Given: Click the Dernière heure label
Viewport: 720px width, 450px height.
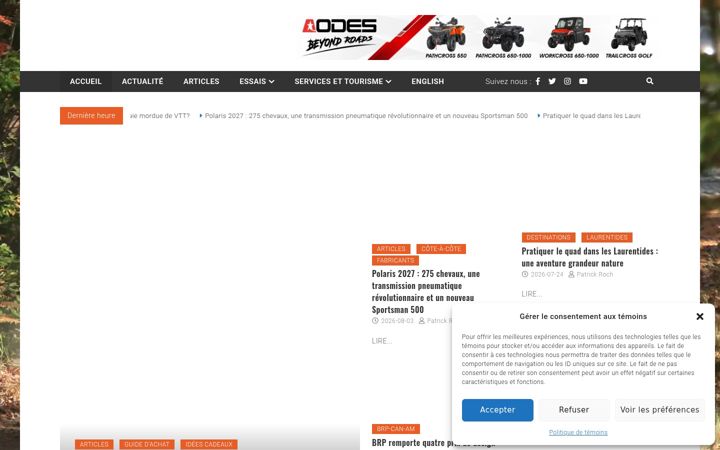Looking at the screenshot, I should tap(91, 116).
